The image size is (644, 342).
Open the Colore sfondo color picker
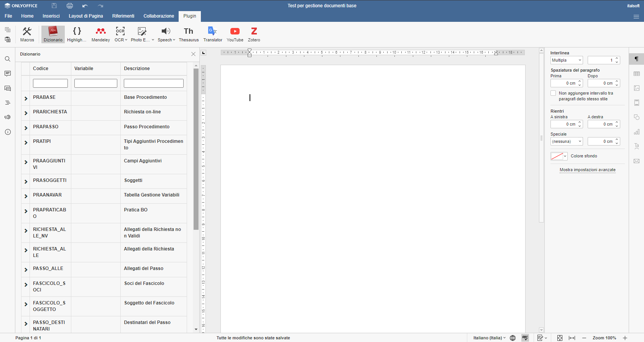[559, 156]
